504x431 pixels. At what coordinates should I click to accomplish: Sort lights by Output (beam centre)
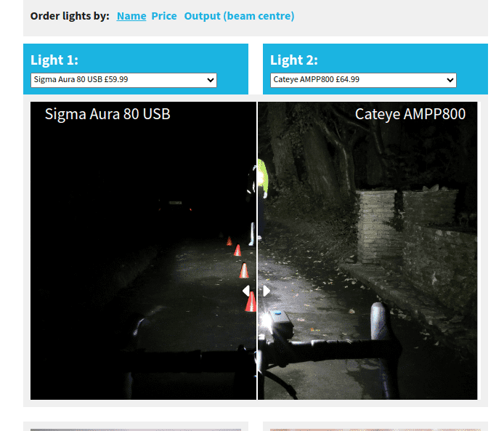(239, 16)
